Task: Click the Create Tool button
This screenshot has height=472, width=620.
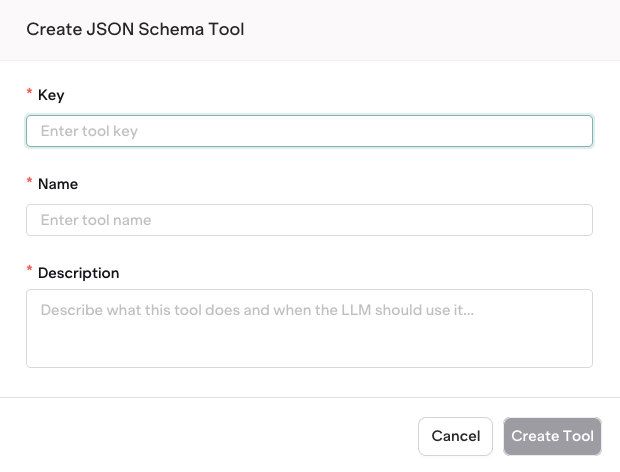Action: tap(552, 436)
